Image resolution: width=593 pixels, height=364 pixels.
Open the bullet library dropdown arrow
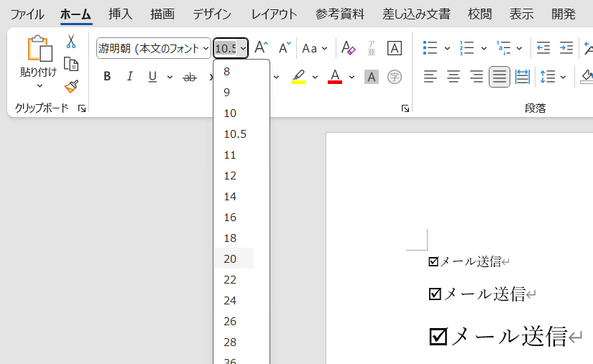(x=447, y=48)
